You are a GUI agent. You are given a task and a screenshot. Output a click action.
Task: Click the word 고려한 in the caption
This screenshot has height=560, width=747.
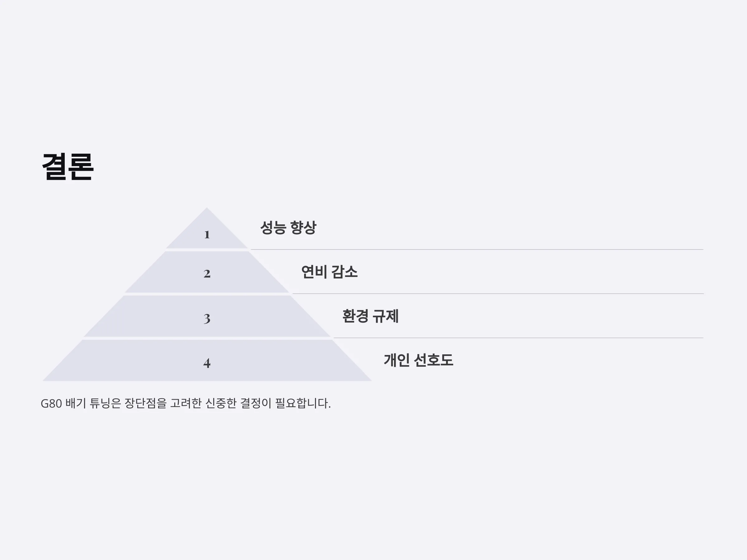click(x=186, y=404)
